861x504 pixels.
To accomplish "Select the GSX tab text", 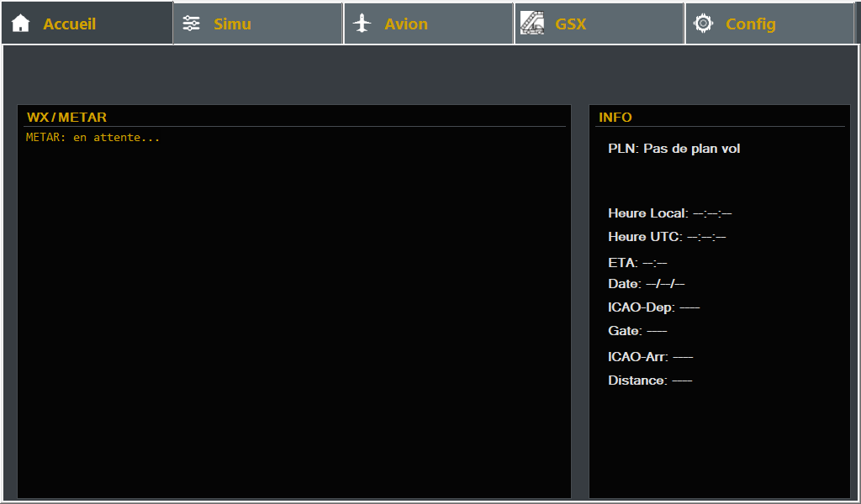I will coord(571,24).
